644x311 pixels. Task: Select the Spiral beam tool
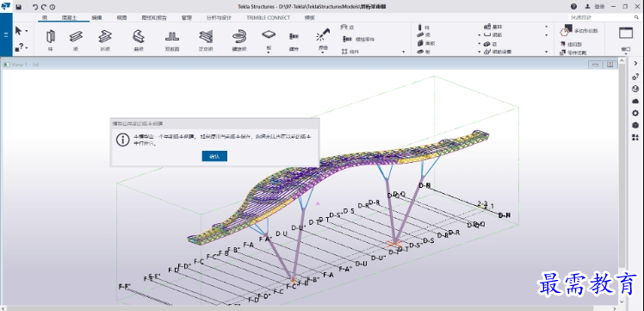point(239,40)
